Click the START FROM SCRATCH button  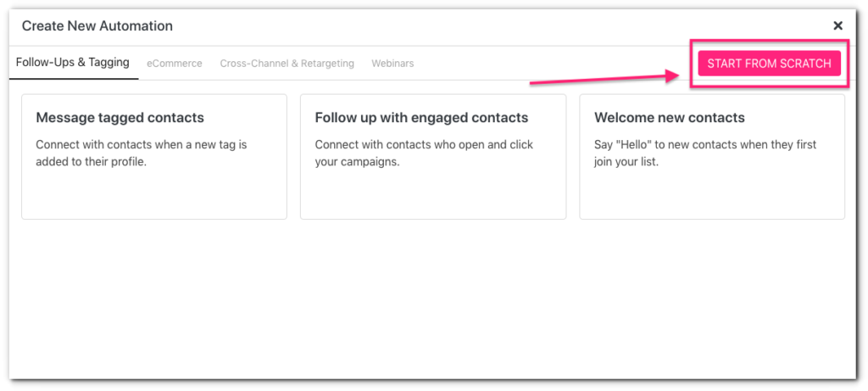tap(769, 63)
